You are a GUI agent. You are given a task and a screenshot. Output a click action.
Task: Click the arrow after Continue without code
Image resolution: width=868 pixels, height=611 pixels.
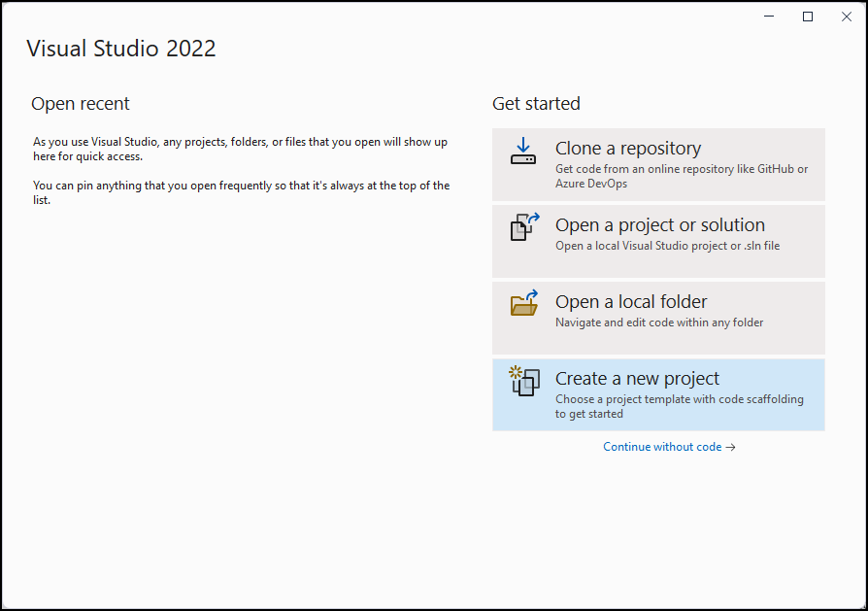731,447
